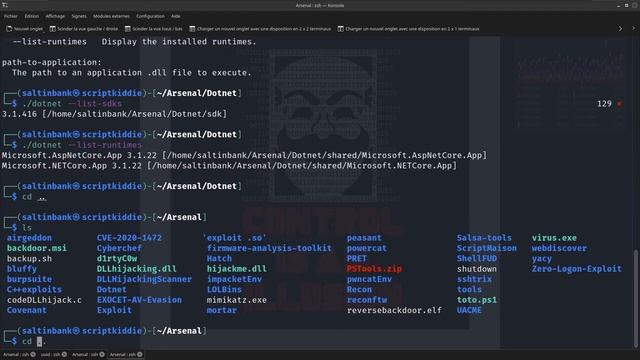Image resolution: width=640 pixels, height=360 pixels.
Task: Load new tab with 2 x 2 terminaux layout
Action: tap(260, 29)
